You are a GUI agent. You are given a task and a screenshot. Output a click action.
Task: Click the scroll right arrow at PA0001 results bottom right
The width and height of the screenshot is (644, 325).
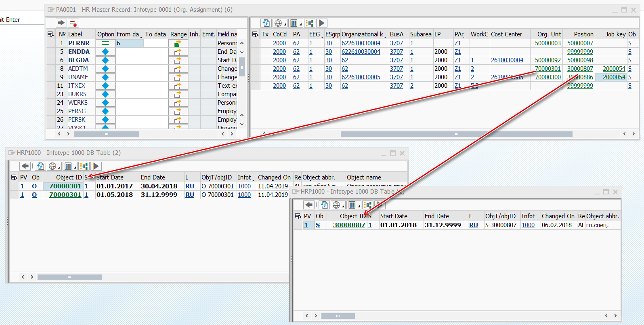click(x=634, y=134)
